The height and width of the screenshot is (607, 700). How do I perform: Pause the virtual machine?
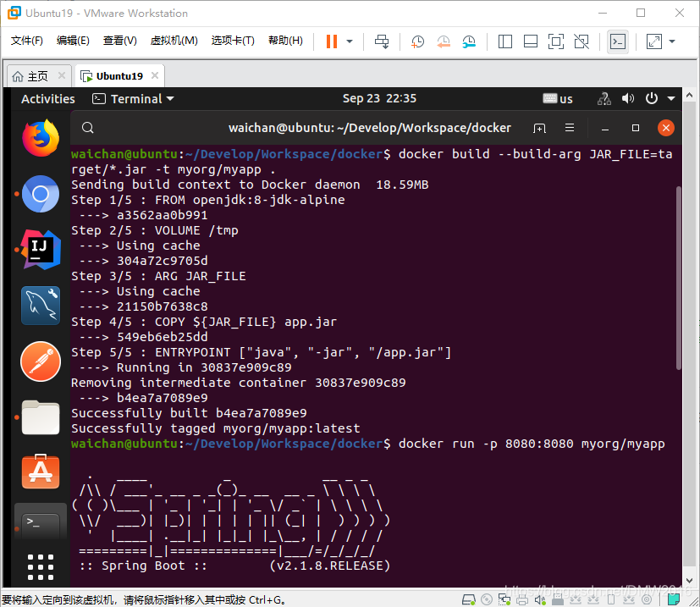(331, 41)
